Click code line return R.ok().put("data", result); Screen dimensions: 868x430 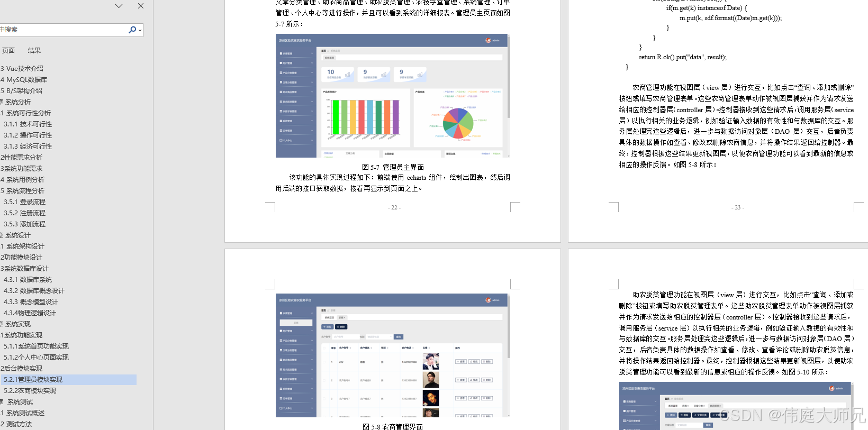click(x=683, y=57)
